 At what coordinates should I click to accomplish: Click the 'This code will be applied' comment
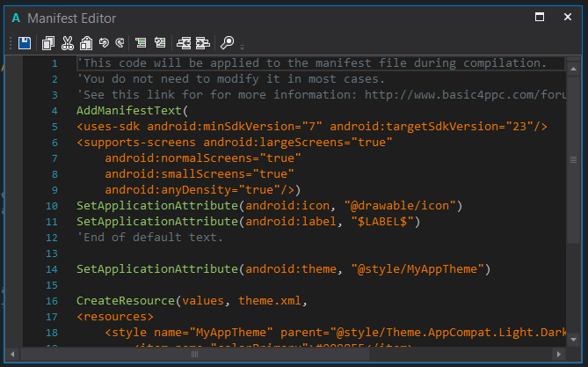click(x=312, y=63)
